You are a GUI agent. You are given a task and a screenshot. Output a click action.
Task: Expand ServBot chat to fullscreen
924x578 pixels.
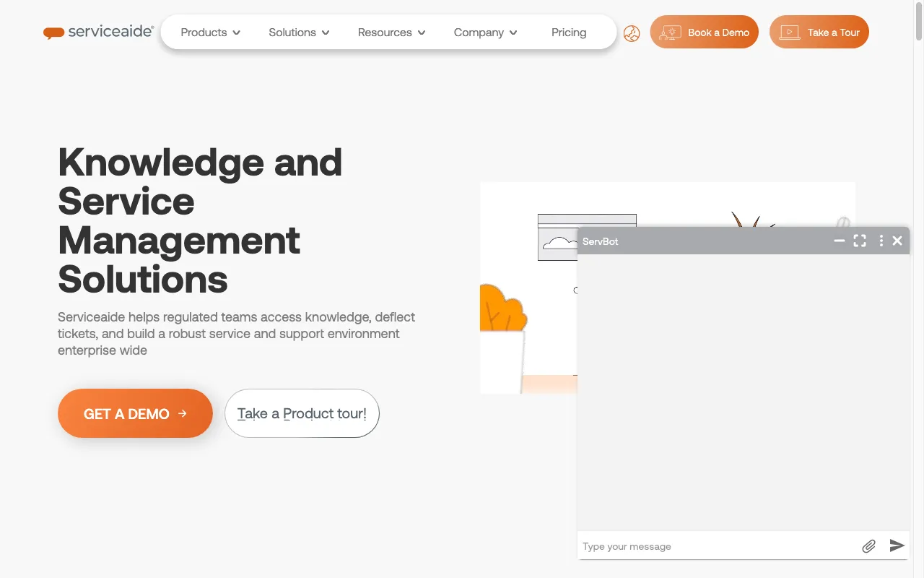860,241
